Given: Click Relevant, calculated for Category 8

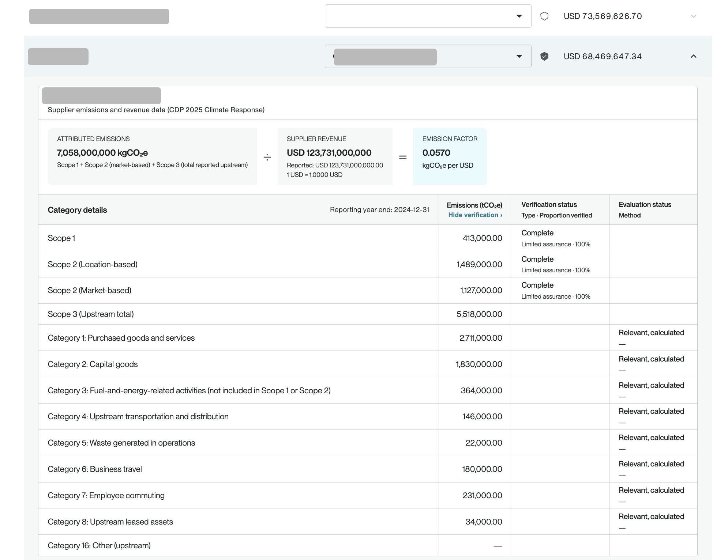Looking at the screenshot, I should [651, 517].
